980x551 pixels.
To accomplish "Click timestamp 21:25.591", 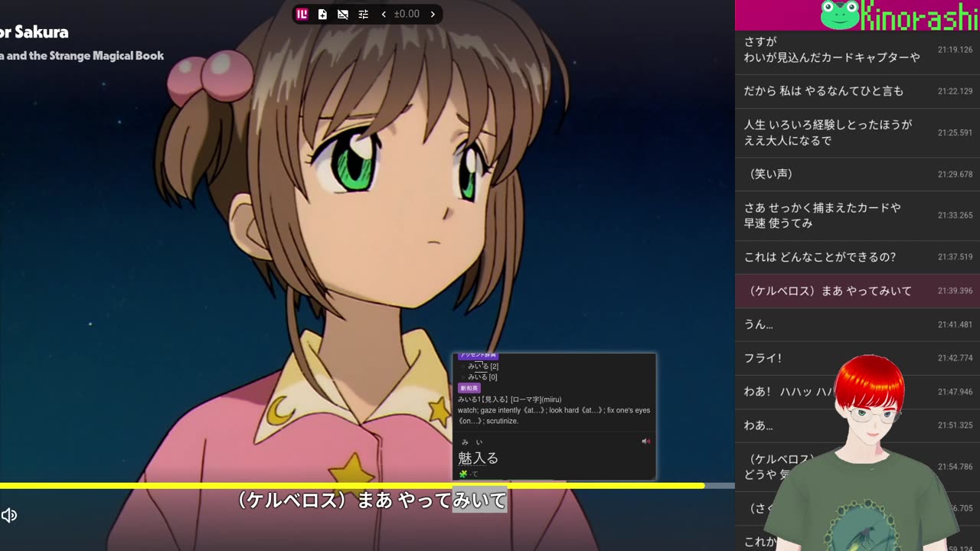I will coord(955,132).
